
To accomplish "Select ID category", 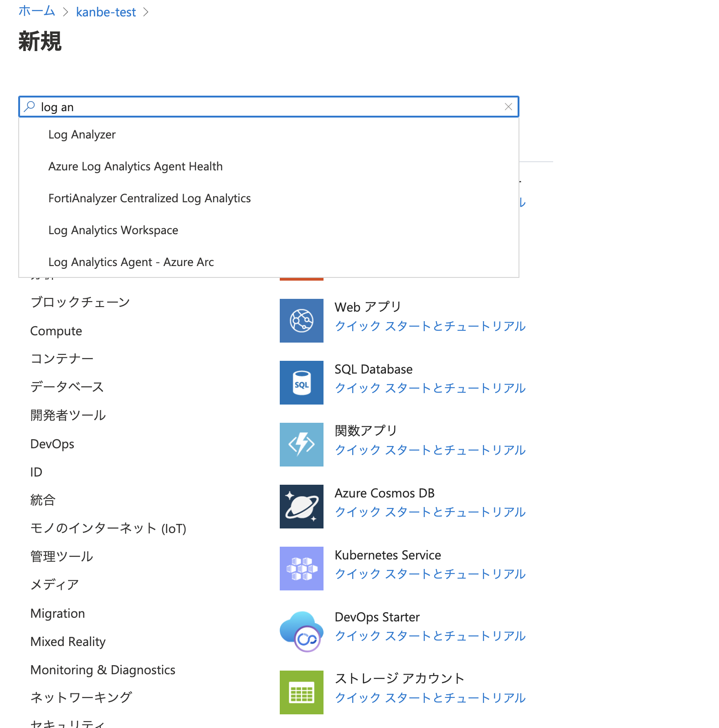I will tap(36, 472).
